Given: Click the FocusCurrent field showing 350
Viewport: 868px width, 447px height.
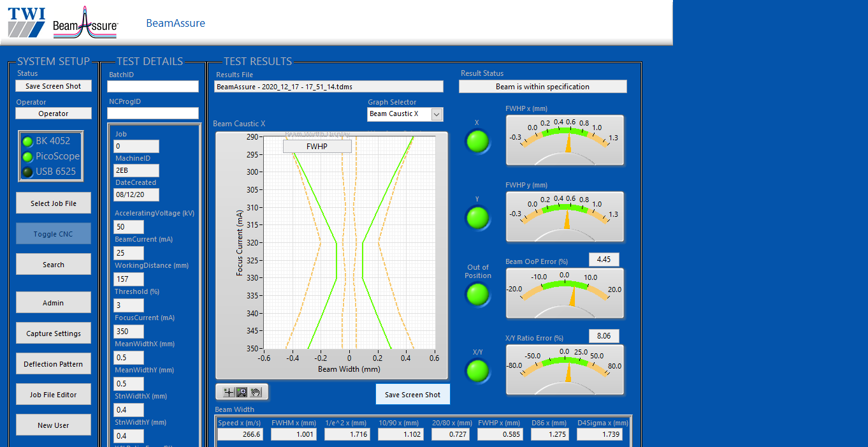Looking at the screenshot, I should pos(129,332).
